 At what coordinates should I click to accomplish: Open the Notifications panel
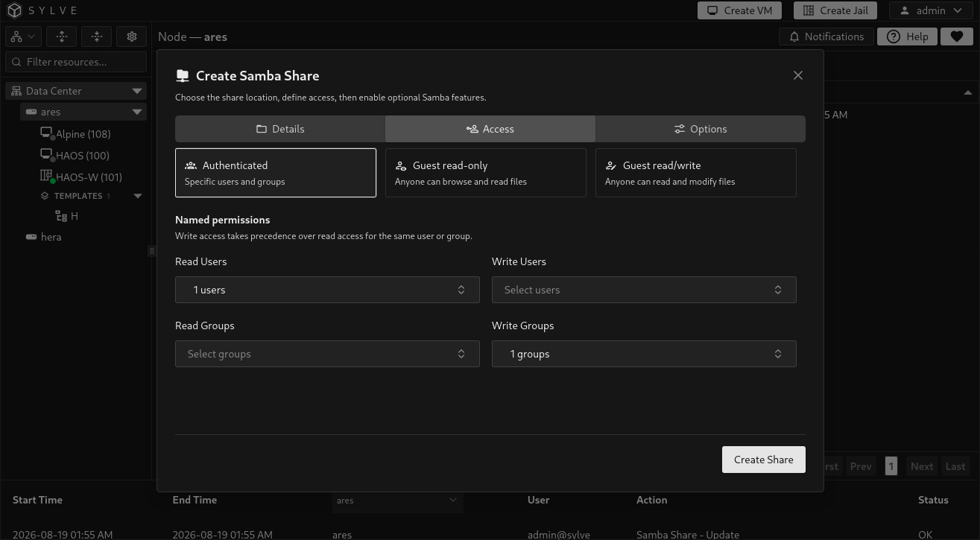click(x=826, y=36)
